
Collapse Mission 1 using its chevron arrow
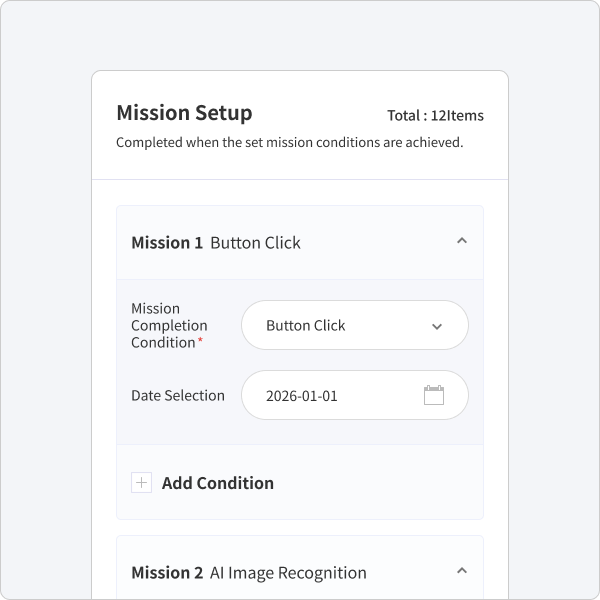462,241
